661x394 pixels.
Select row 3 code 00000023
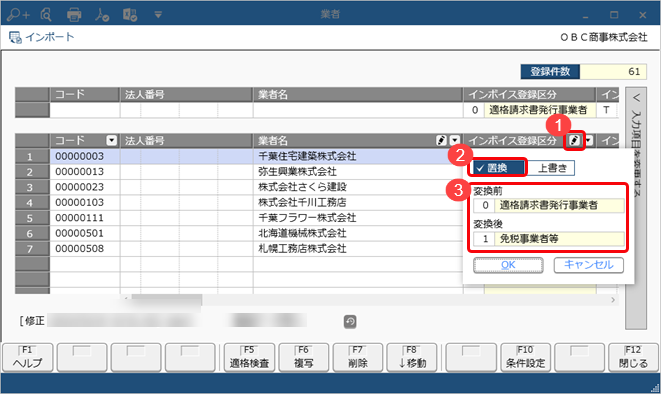pyautogui.click(x=85, y=187)
